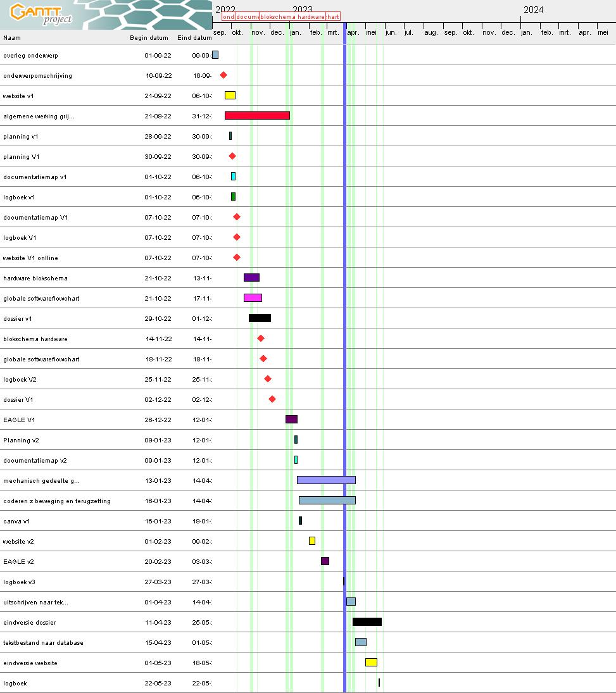This screenshot has height=693, width=616.
Task: Sort by the 'Naam' column header
Action: 12,38
